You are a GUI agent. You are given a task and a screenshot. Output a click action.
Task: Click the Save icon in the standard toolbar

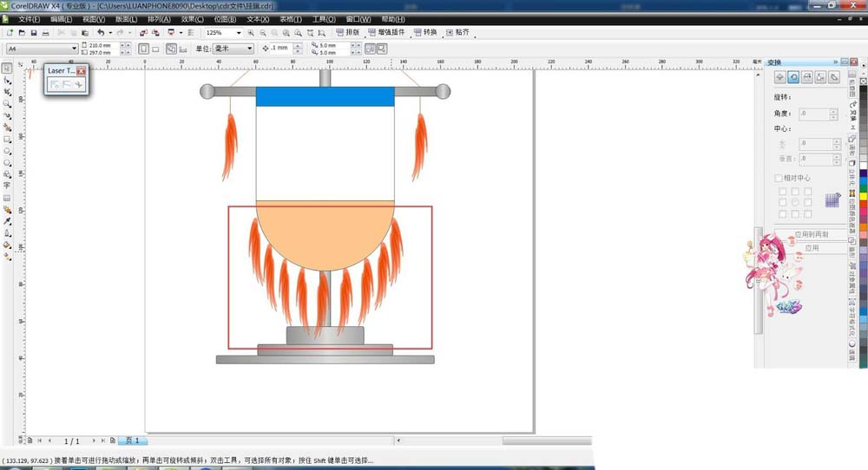point(33,33)
